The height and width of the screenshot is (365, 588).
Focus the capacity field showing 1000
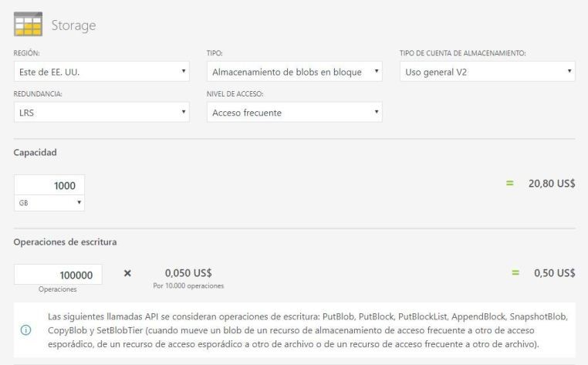point(49,185)
